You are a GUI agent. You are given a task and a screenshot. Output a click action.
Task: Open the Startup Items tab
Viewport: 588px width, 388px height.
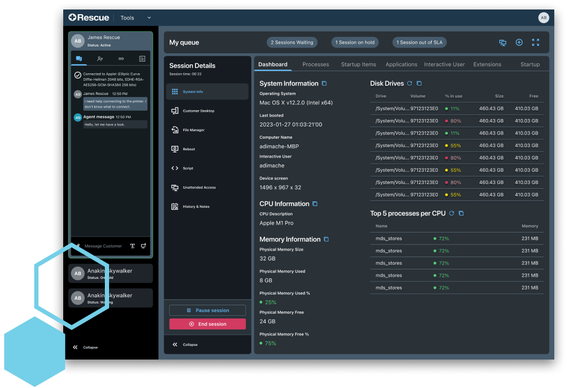[x=358, y=64]
